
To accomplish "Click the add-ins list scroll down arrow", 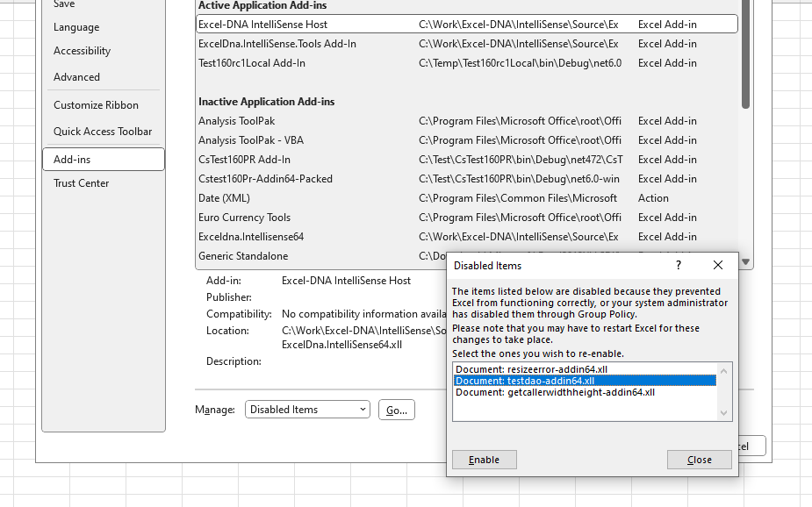I will (745, 261).
